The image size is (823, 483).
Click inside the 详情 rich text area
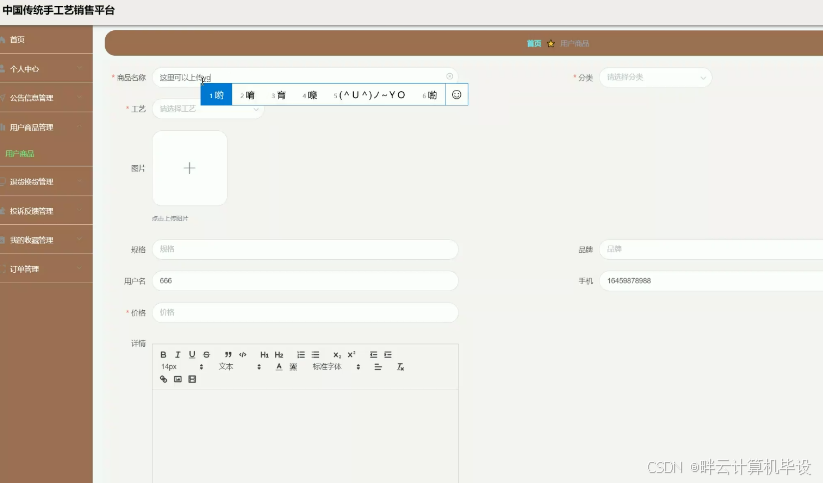(305, 436)
